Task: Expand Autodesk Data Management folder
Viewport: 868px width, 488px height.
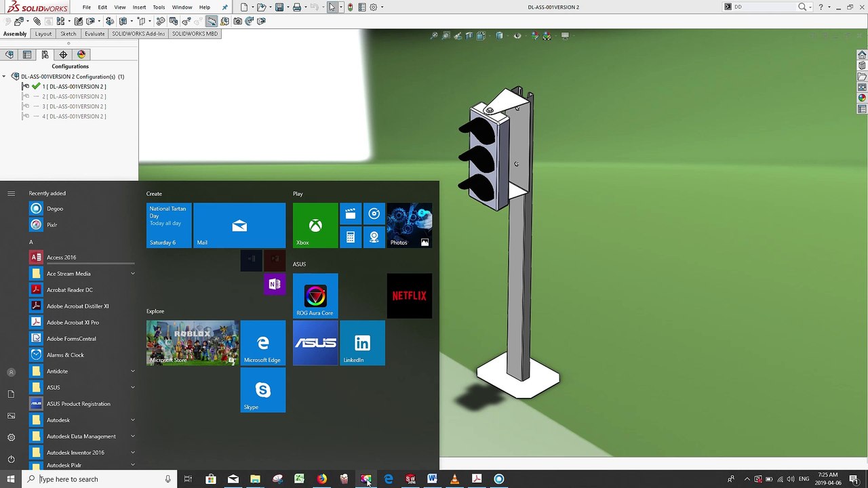Action: [133, 436]
